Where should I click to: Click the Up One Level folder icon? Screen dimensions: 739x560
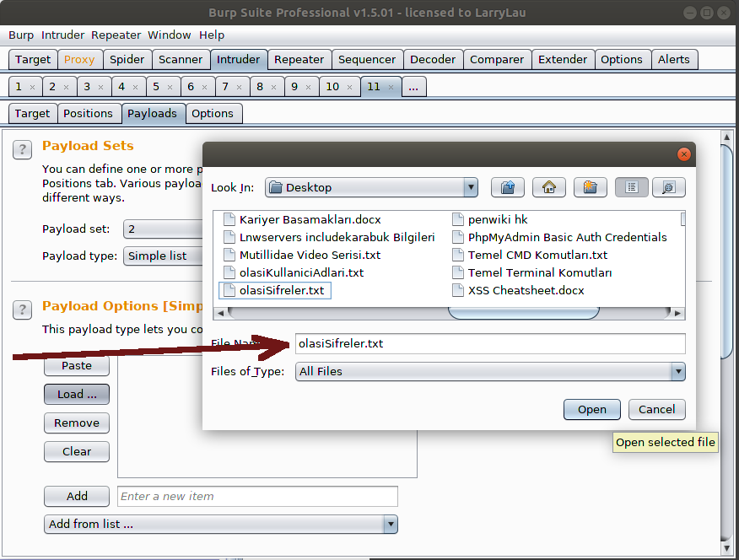[508, 187]
